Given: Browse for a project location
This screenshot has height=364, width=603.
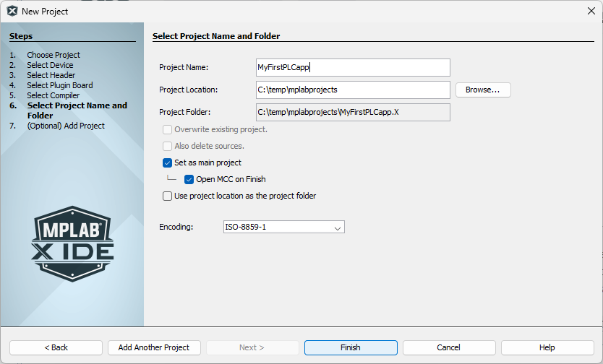Looking at the screenshot, I should click(x=482, y=90).
